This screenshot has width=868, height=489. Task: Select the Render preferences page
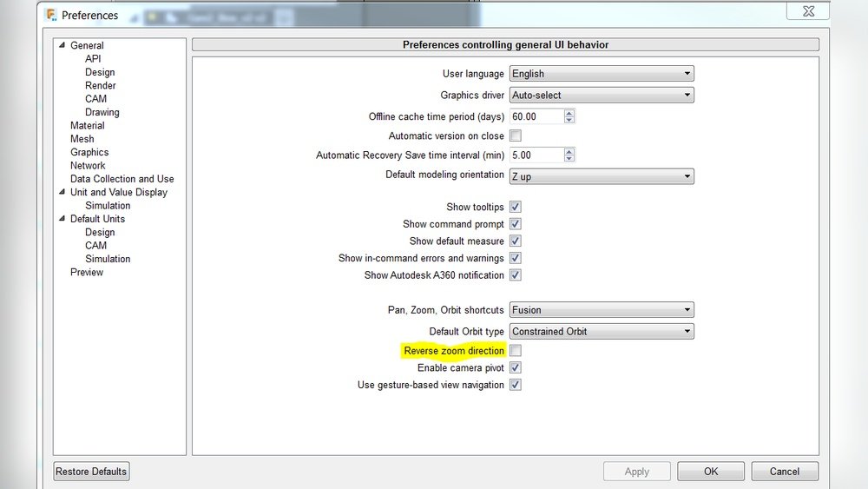click(x=100, y=85)
